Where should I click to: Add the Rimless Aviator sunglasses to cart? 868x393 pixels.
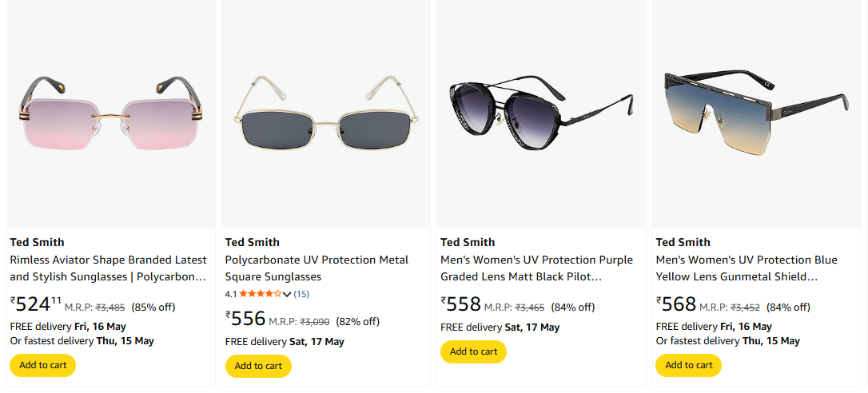tap(42, 365)
